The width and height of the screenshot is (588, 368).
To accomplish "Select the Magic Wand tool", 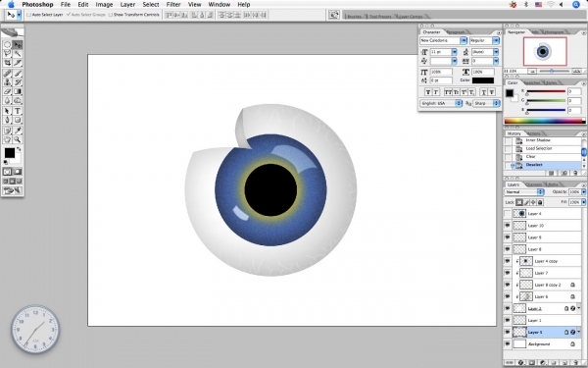I will pos(18,54).
